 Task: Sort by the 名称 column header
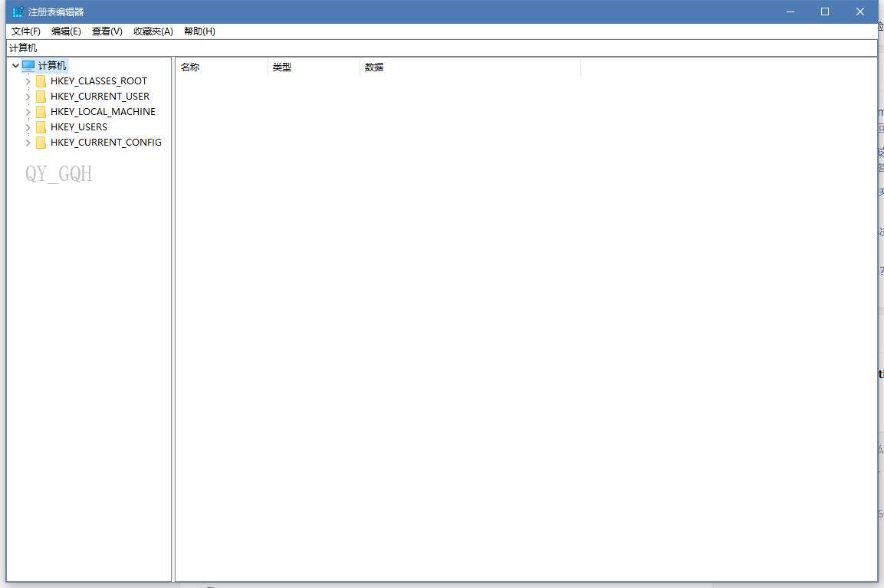point(222,67)
